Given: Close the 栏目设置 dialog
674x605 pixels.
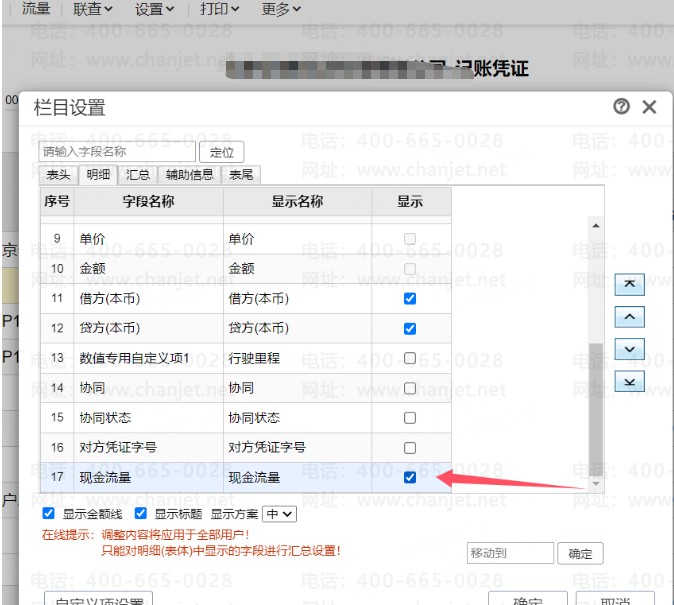Looking at the screenshot, I should click(649, 107).
